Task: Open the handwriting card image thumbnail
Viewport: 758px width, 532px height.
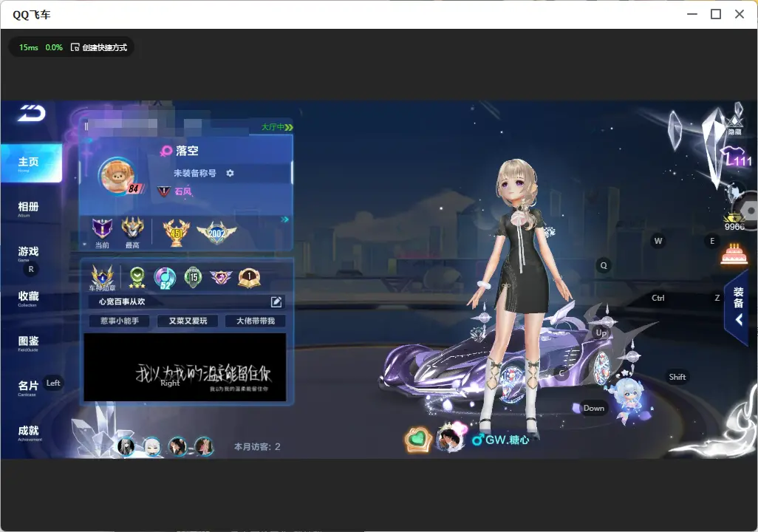Action: (x=185, y=367)
